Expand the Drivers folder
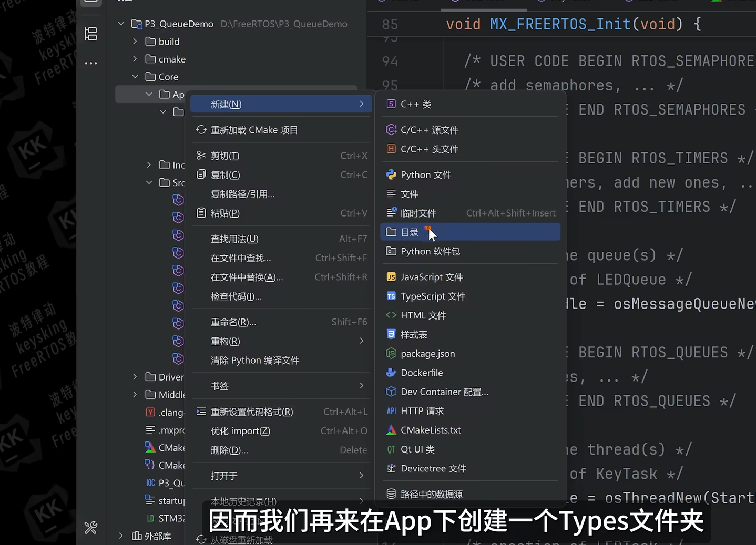The image size is (756, 545). pyautogui.click(x=135, y=377)
